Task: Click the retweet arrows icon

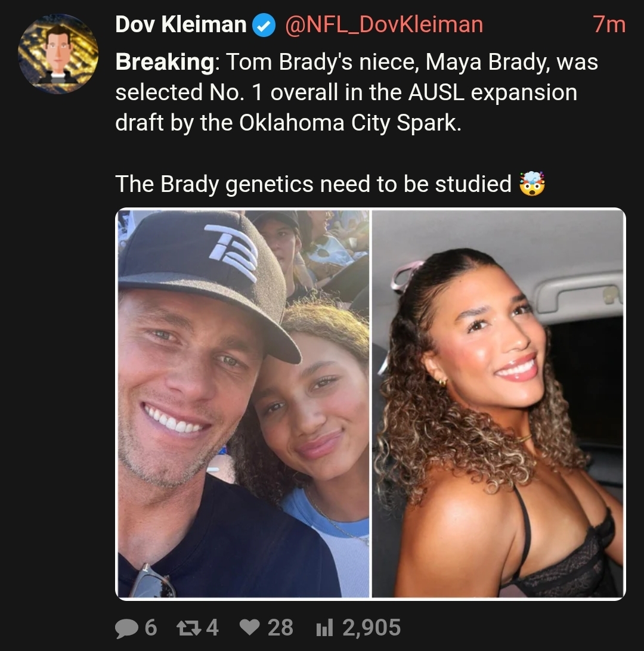Action: [190, 627]
